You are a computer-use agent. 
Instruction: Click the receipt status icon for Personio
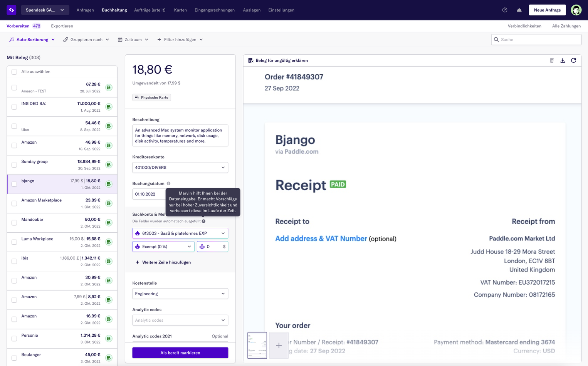[x=109, y=338]
